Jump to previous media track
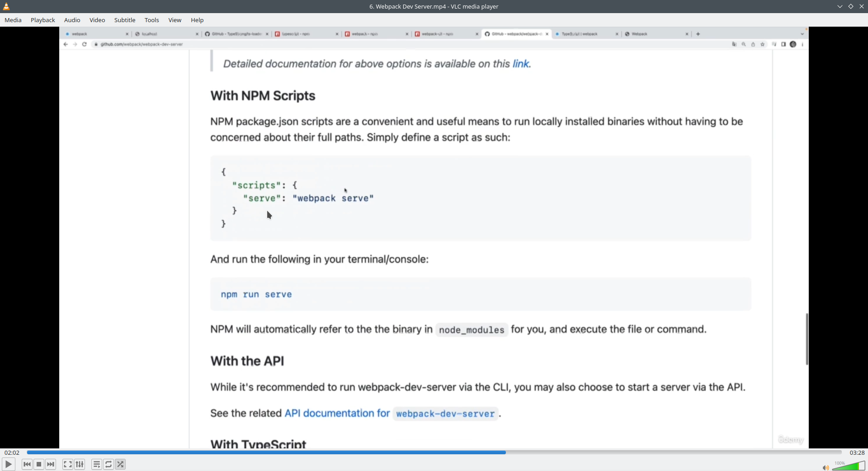This screenshot has height=471, width=868. tap(27, 464)
